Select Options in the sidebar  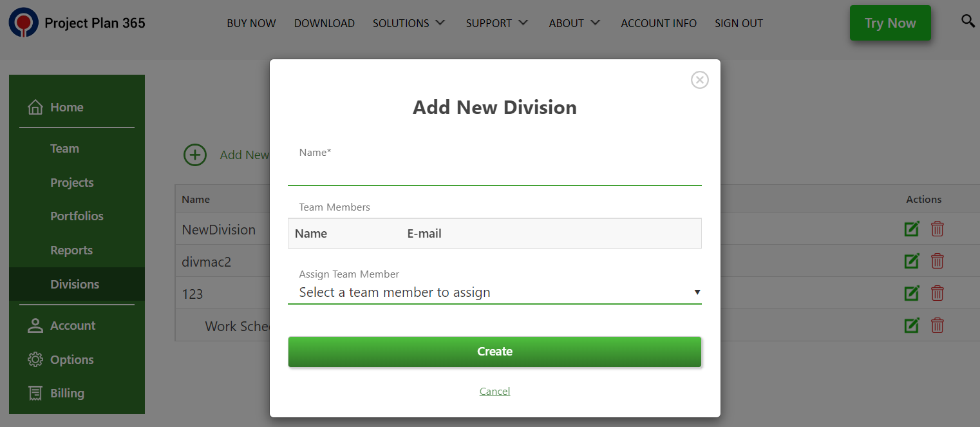coord(71,359)
